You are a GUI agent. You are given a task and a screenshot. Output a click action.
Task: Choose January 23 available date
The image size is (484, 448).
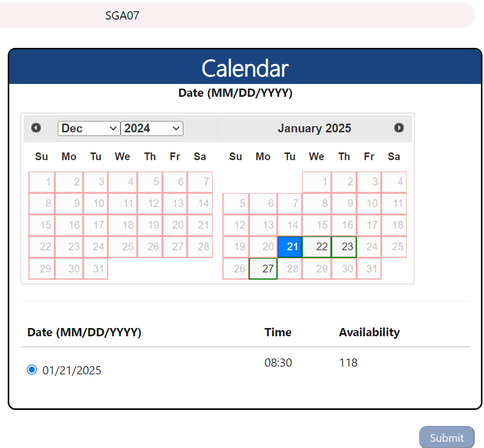(344, 247)
